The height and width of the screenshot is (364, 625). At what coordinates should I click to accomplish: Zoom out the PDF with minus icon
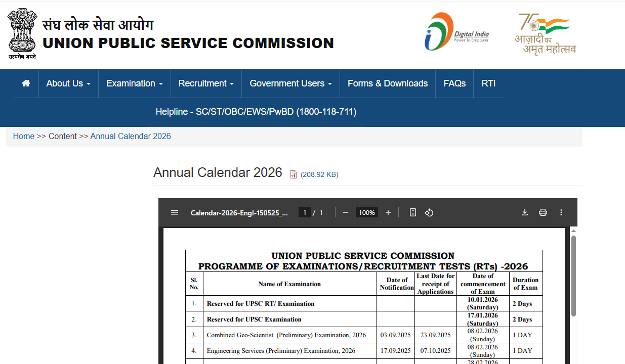point(346,212)
